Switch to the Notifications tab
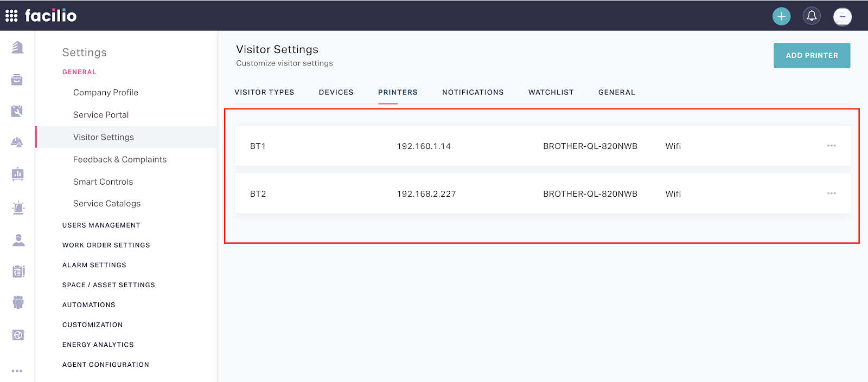The width and height of the screenshot is (868, 382). click(473, 92)
